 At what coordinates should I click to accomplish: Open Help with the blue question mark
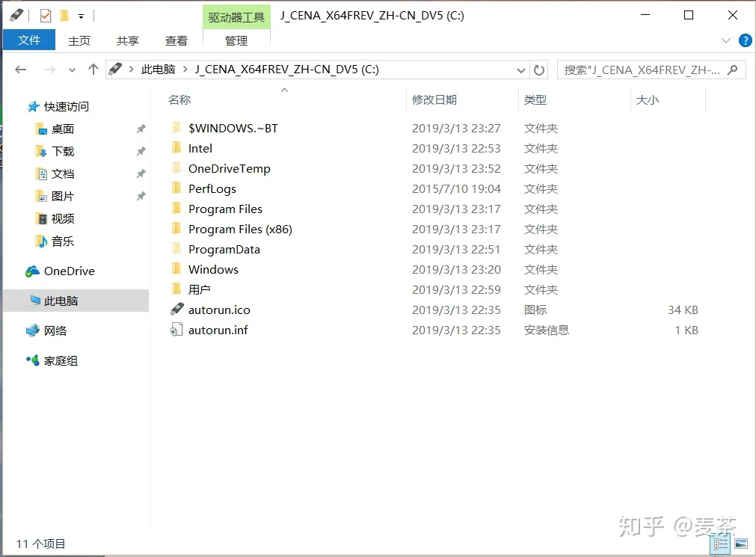pos(745,40)
